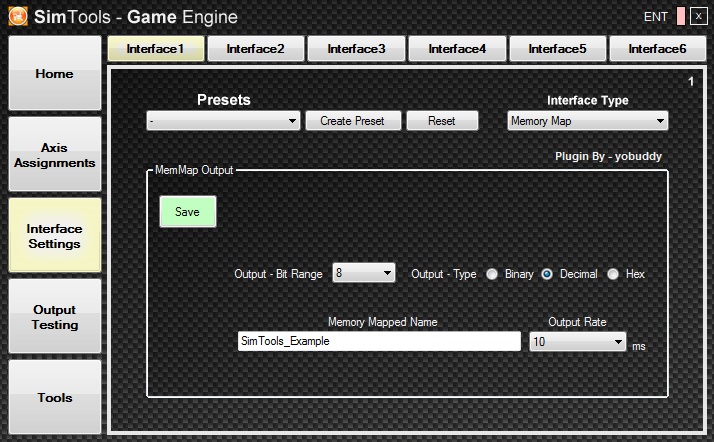Open the Interface5 tab
This screenshot has height=442, width=714.
[557, 48]
